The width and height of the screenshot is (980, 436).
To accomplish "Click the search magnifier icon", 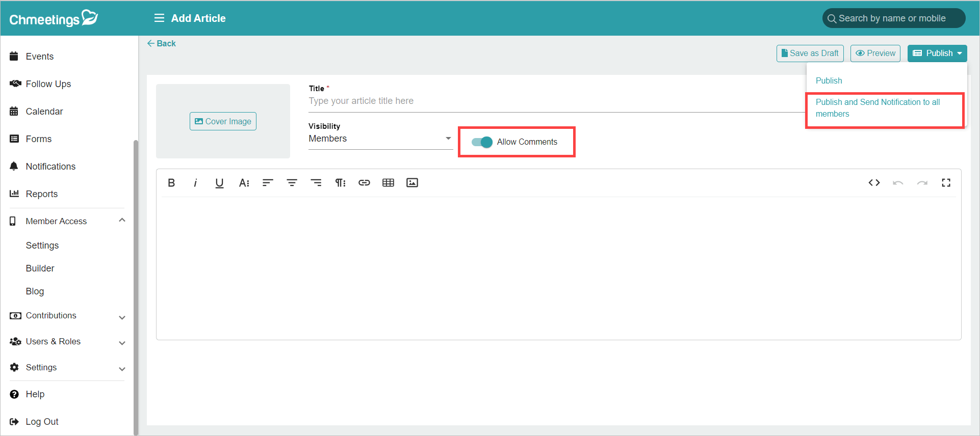I will (832, 19).
